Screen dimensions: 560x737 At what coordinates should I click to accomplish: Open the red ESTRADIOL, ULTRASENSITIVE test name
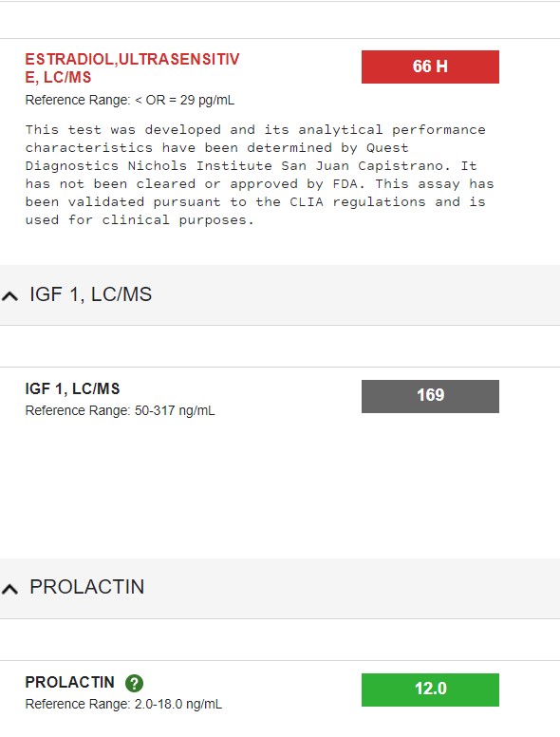pyautogui.click(x=132, y=68)
